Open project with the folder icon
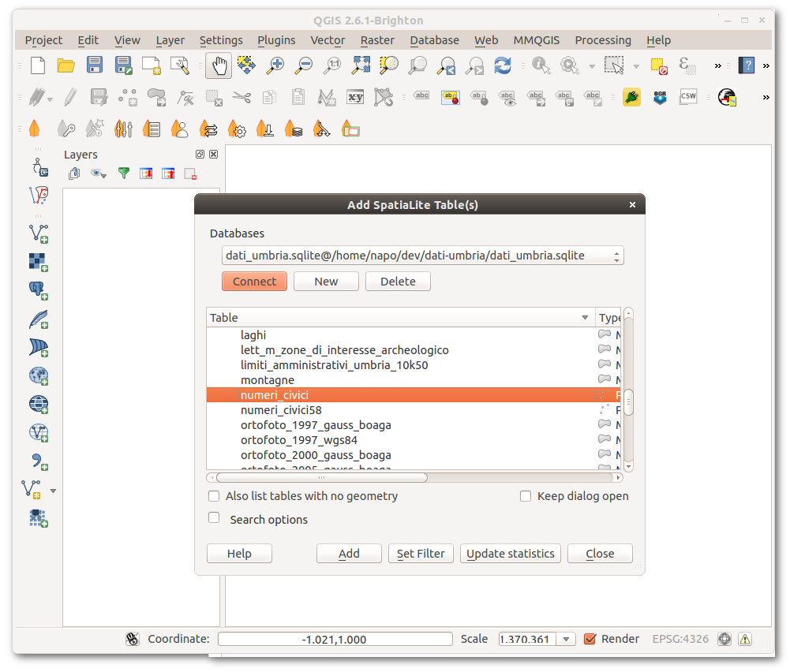 (x=66, y=65)
